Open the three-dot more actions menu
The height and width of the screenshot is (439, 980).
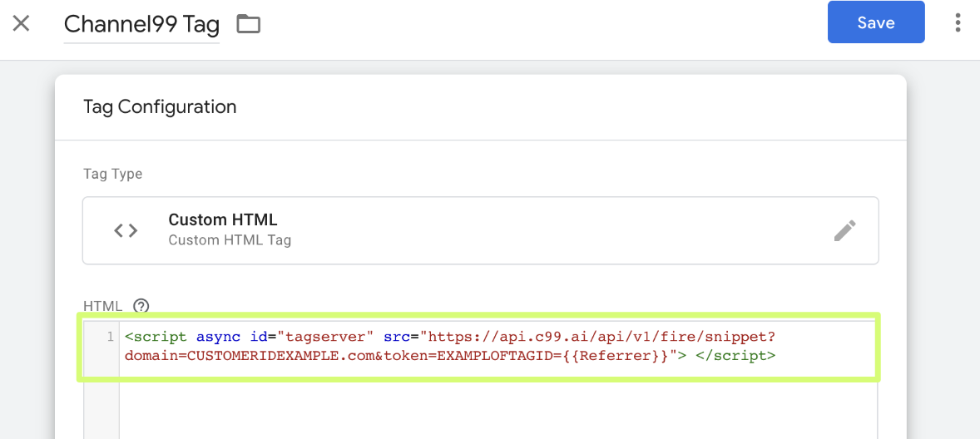pyautogui.click(x=958, y=22)
